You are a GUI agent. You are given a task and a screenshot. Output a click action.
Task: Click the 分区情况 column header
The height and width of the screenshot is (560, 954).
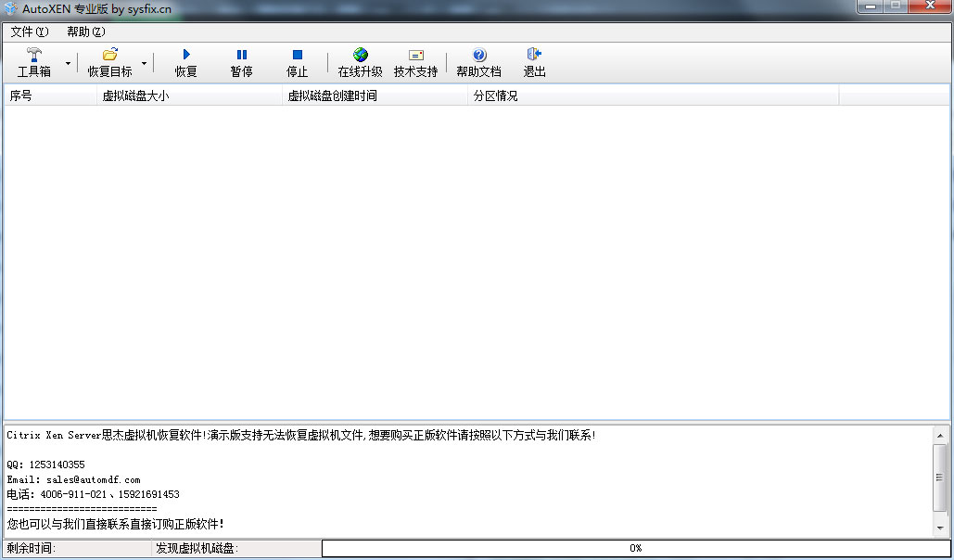[653, 95]
